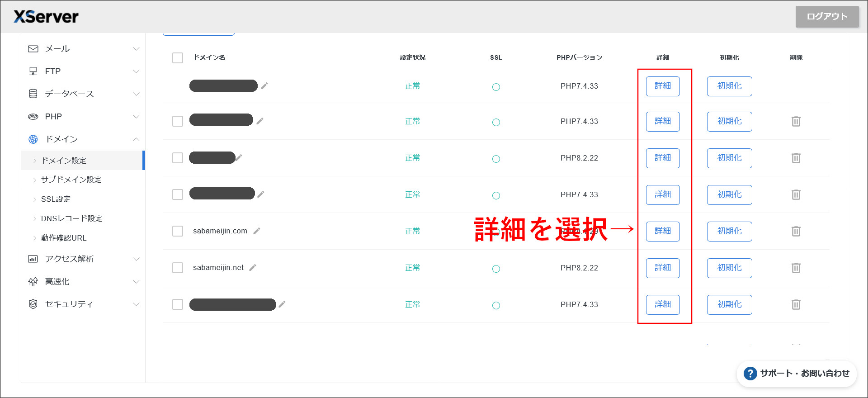Click 詳細 button for sabameijin.com
Screen dimensions: 868x398
tap(662, 231)
